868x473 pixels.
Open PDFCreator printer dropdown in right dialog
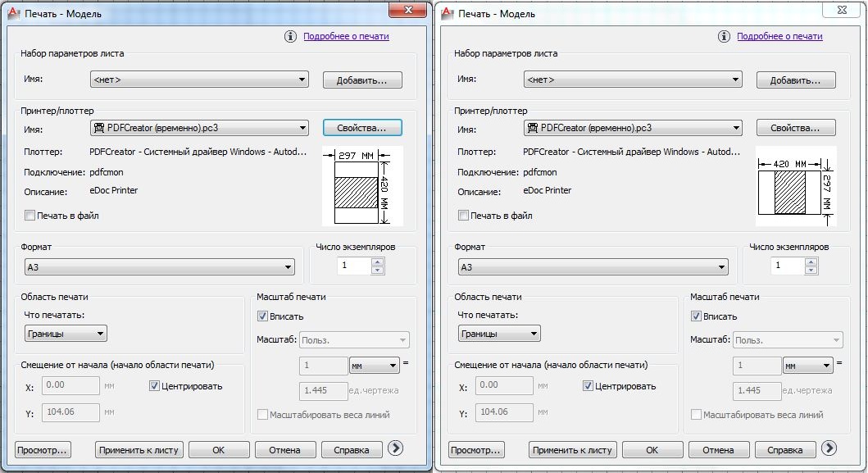[633, 128]
